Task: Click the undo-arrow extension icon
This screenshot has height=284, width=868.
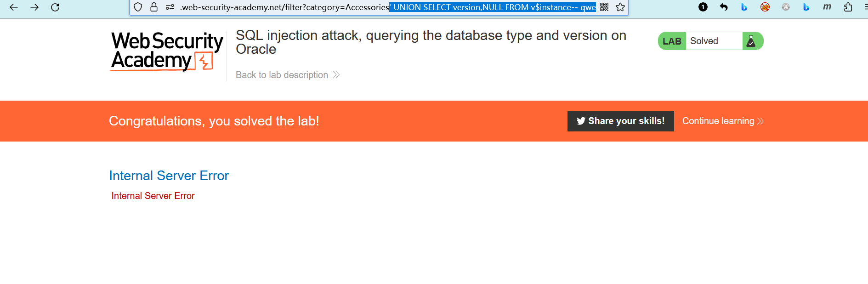Action: 724,7
